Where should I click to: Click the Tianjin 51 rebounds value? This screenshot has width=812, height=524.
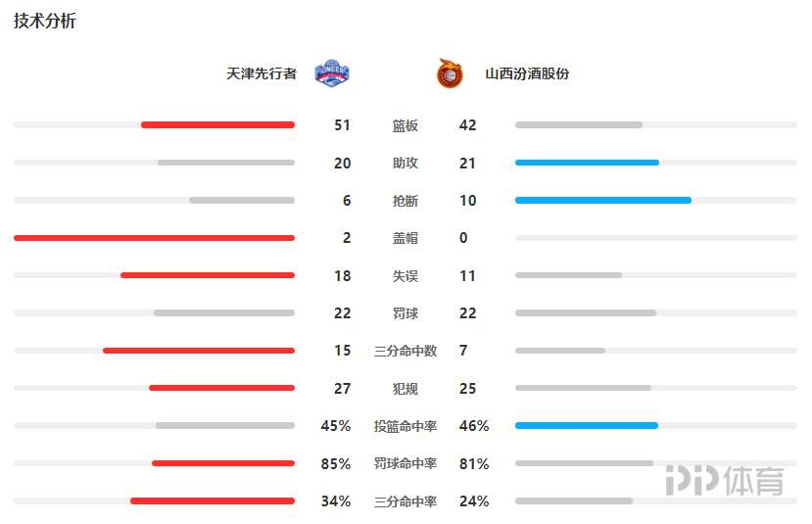tap(342, 125)
